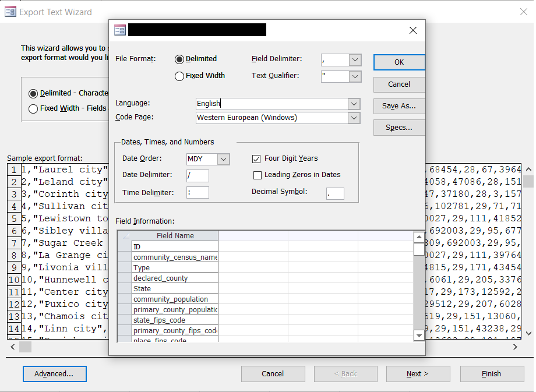Choose Fixed Width radio button in Export Text Wizard
The width and height of the screenshot is (536, 392).
point(33,109)
